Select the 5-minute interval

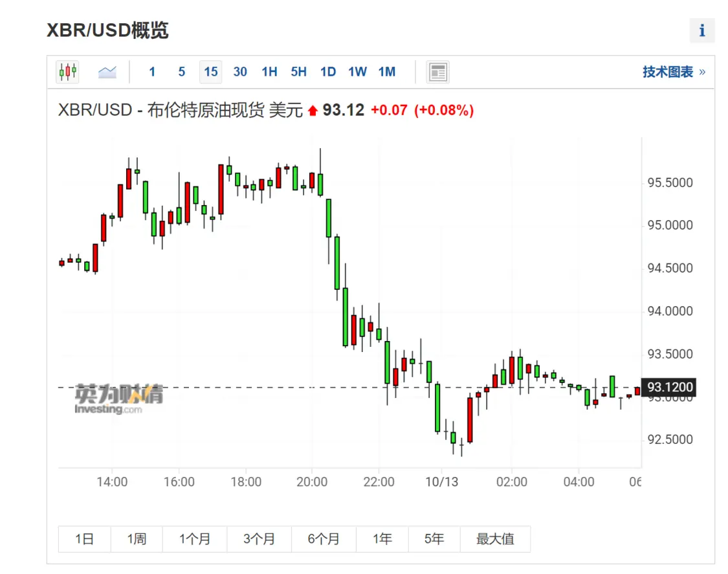tap(182, 72)
